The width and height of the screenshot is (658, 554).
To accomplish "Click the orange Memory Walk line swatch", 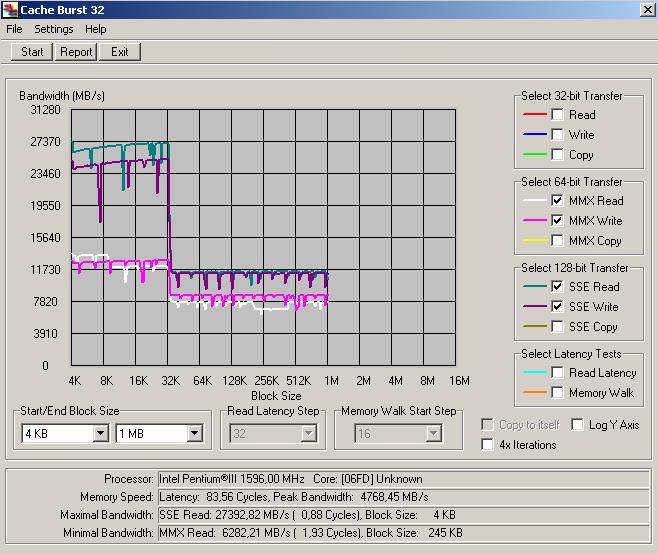I will click(x=535, y=392).
